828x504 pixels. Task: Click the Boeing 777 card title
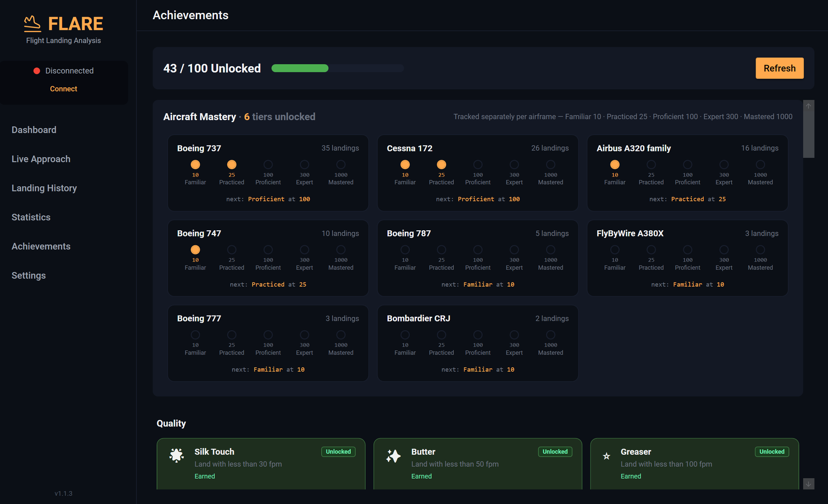coord(199,319)
